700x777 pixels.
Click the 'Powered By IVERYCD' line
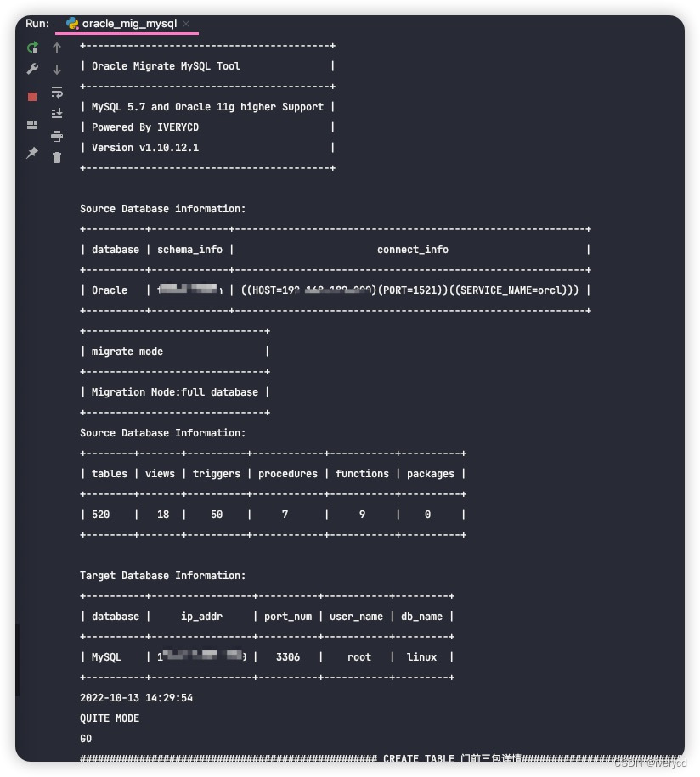[x=144, y=127]
